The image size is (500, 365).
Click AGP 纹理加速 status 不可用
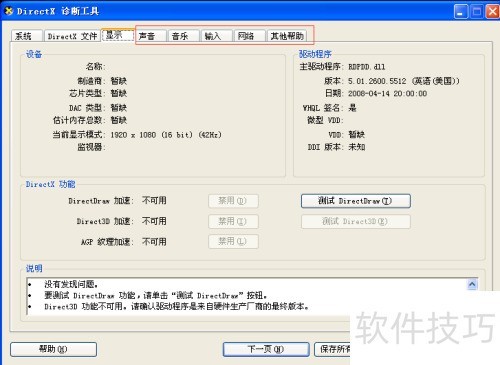(154, 241)
